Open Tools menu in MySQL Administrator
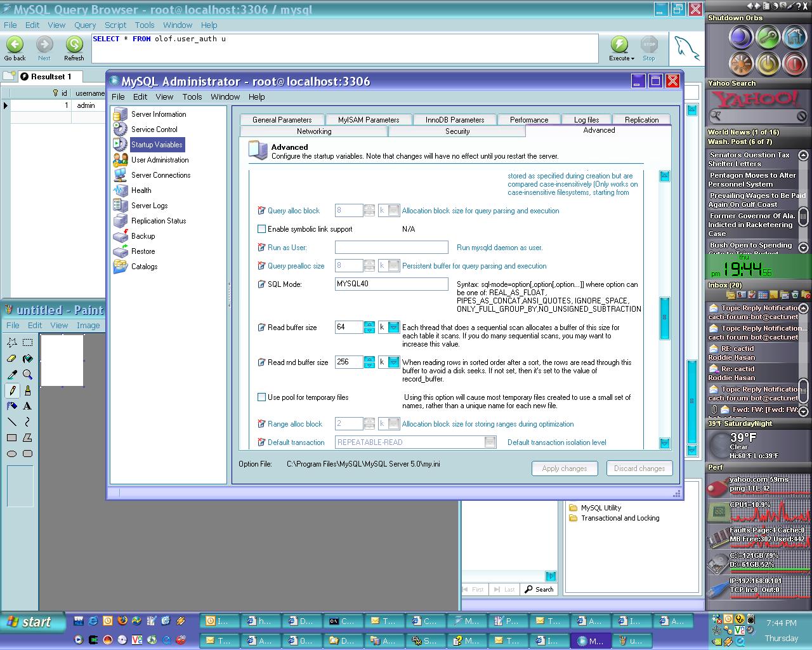The image size is (812, 650). click(192, 97)
